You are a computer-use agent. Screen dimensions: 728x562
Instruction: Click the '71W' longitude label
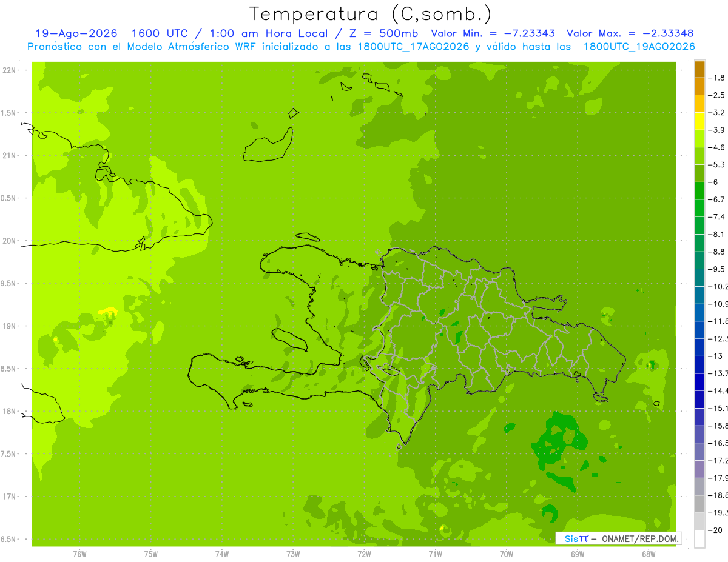click(435, 554)
